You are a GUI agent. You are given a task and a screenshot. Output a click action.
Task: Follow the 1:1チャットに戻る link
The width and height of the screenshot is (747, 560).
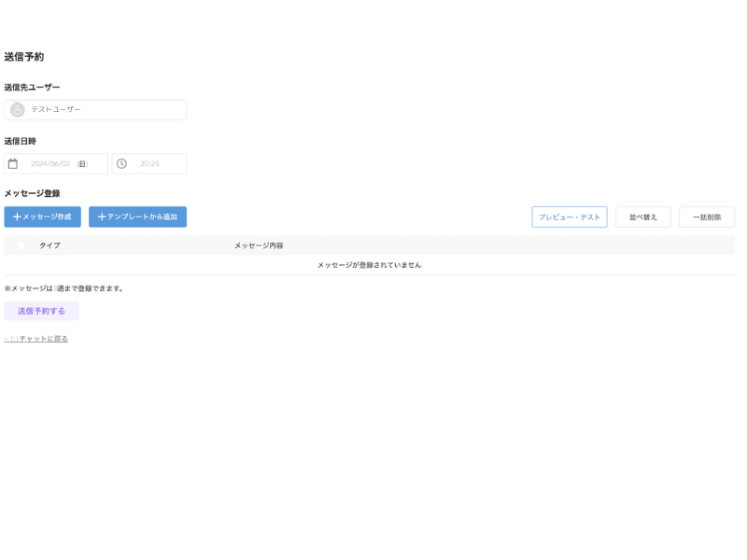(36, 339)
